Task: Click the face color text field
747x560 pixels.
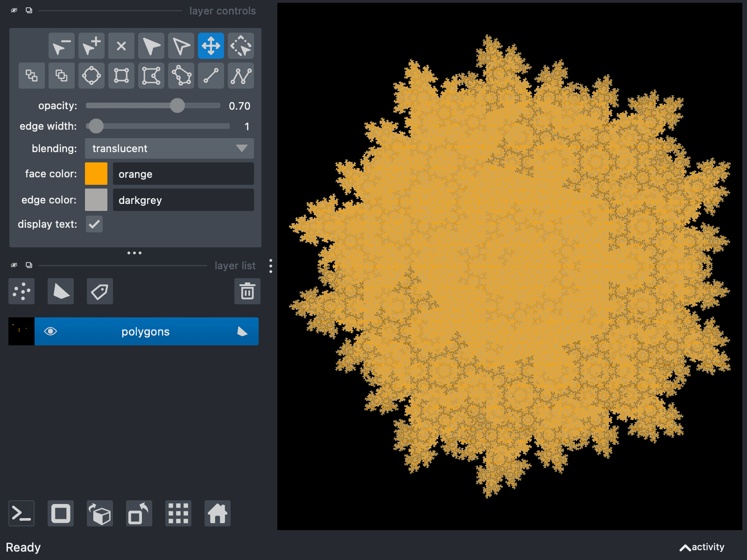Action: tap(183, 174)
